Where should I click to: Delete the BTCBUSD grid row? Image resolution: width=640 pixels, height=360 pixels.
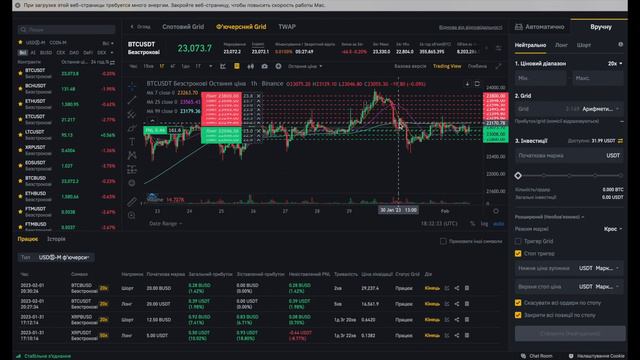point(467,288)
